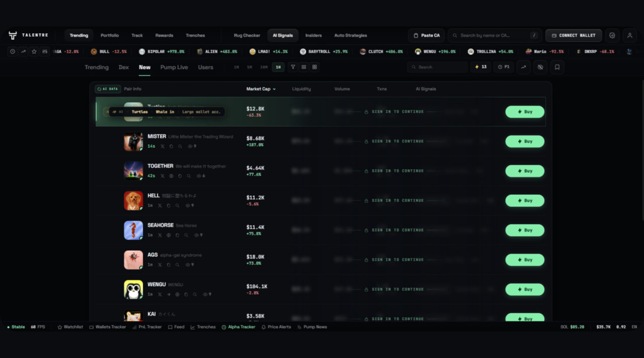
Task: Toggle the hidden tokens eye-slash icon
Action: (540, 67)
